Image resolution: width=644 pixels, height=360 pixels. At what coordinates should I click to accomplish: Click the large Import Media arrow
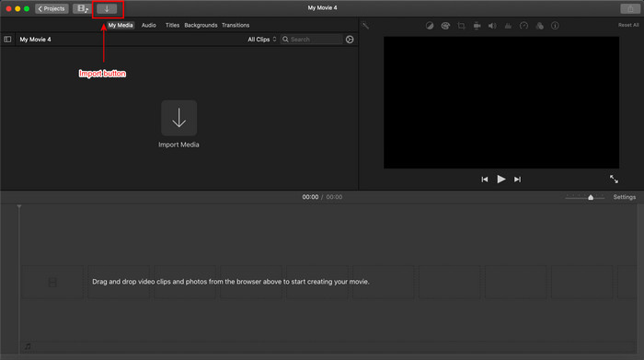tap(179, 118)
